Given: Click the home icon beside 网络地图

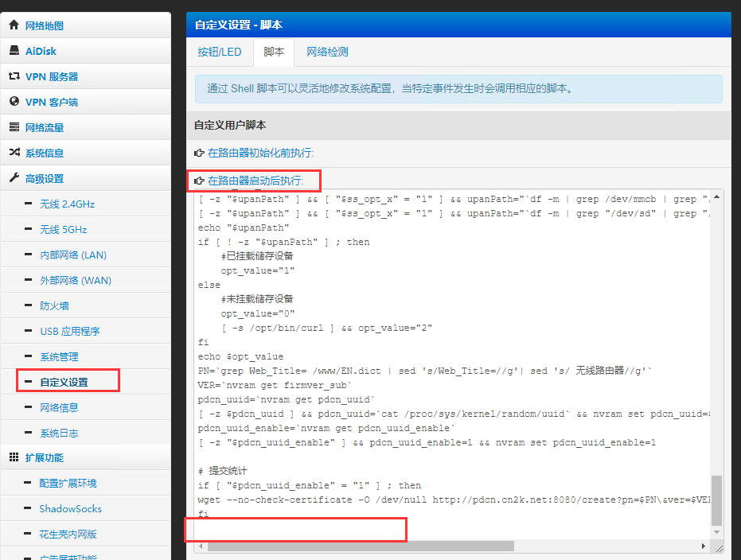Looking at the screenshot, I should coord(13,25).
